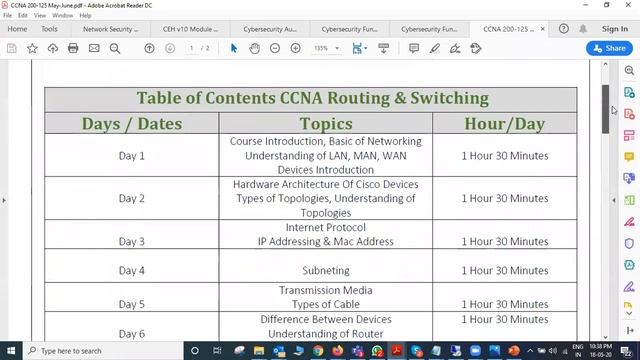This screenshot has height=360, width=640.
Task: Click the vertical scrollbar thumb
Action: 605,109
